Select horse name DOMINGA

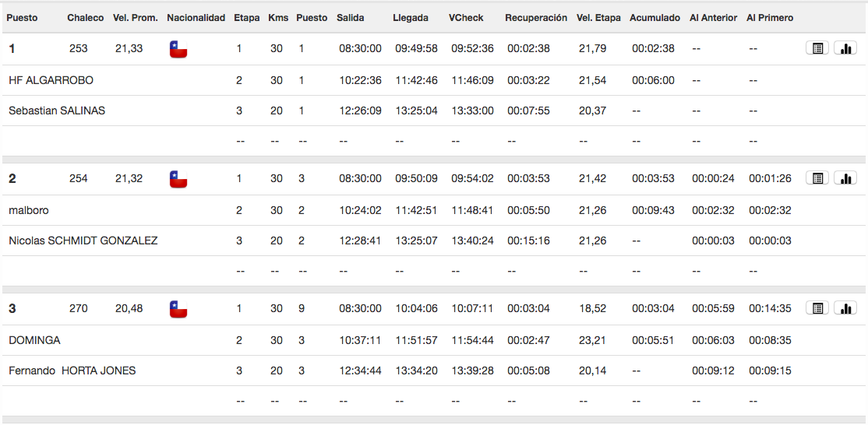34,340
